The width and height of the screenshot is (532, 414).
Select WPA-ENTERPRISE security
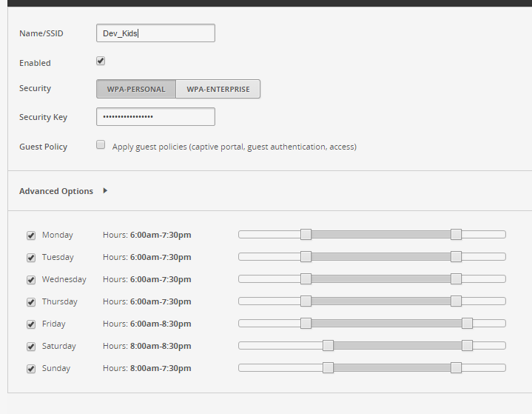218,89
